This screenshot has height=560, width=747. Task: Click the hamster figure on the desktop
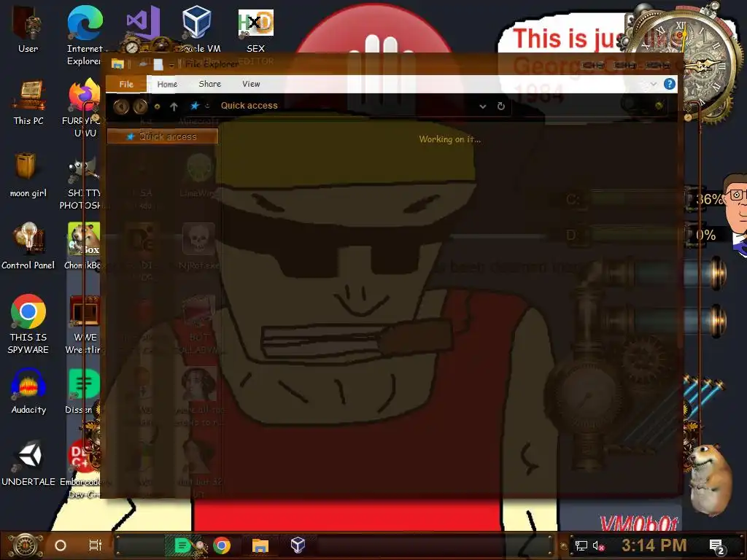pyautogui.click(x=710, y=480)
